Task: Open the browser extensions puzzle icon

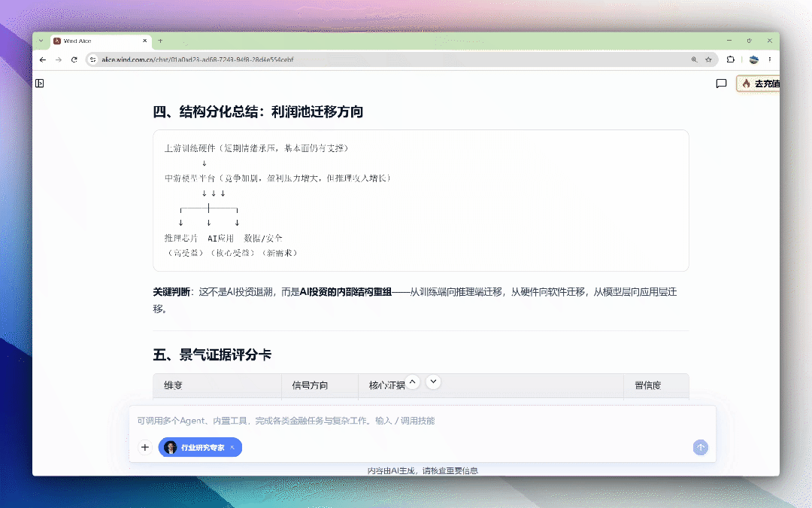Action: tap(731, 59)
